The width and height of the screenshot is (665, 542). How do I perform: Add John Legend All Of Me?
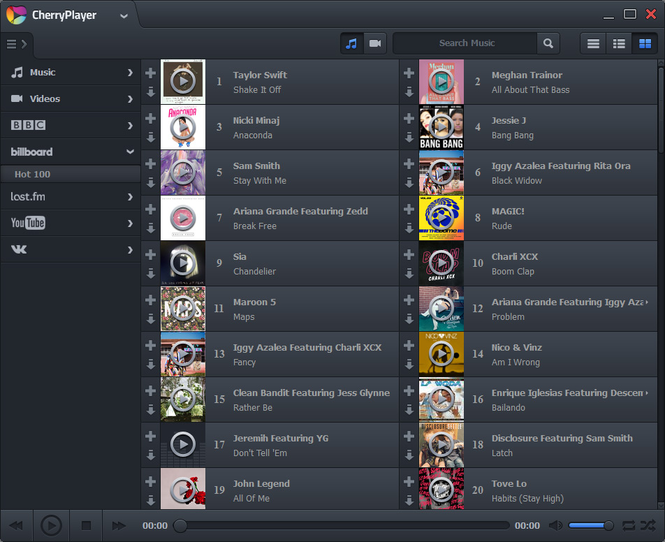point(151,481)
